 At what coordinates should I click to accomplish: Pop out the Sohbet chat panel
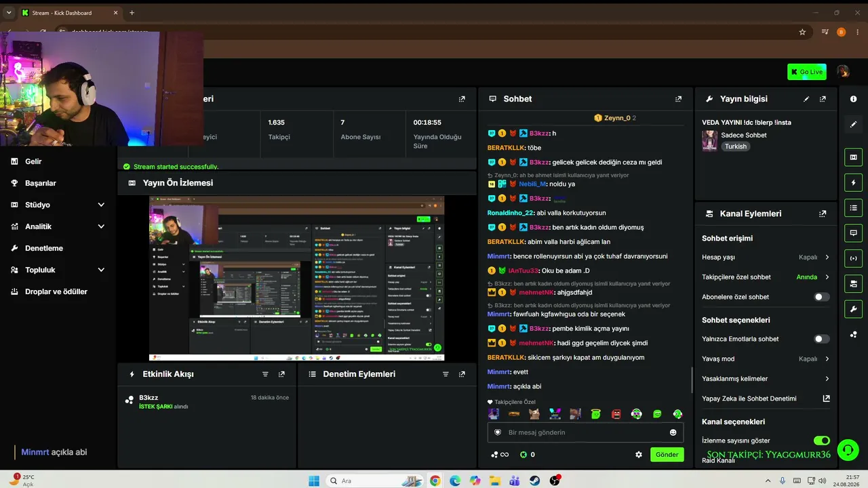point(678,99)
